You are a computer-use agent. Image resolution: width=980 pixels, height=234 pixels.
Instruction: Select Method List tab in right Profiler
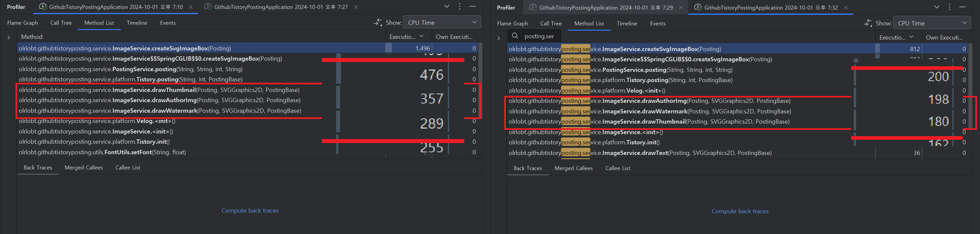pyautogui.click(x=589, y=24)
